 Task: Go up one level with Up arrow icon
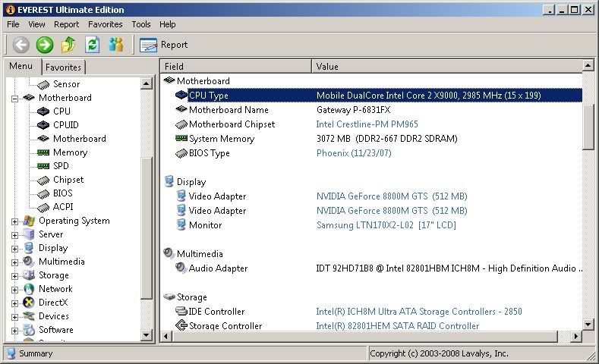coord(68,45)
